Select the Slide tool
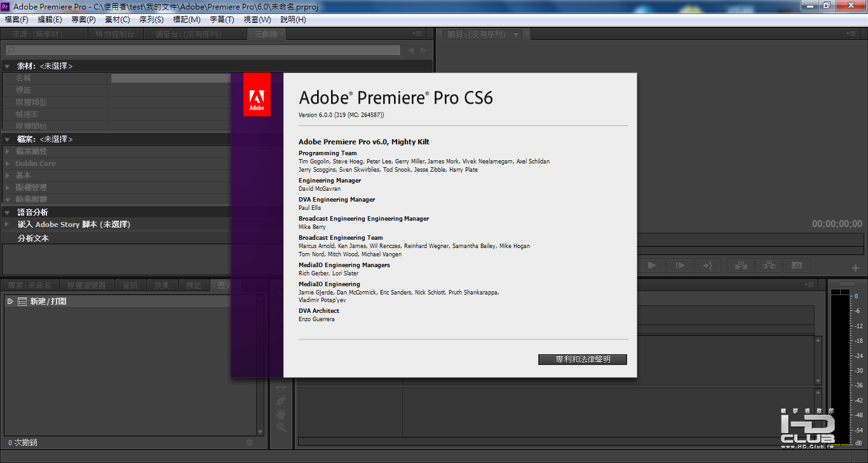 (x=281, y=387)
